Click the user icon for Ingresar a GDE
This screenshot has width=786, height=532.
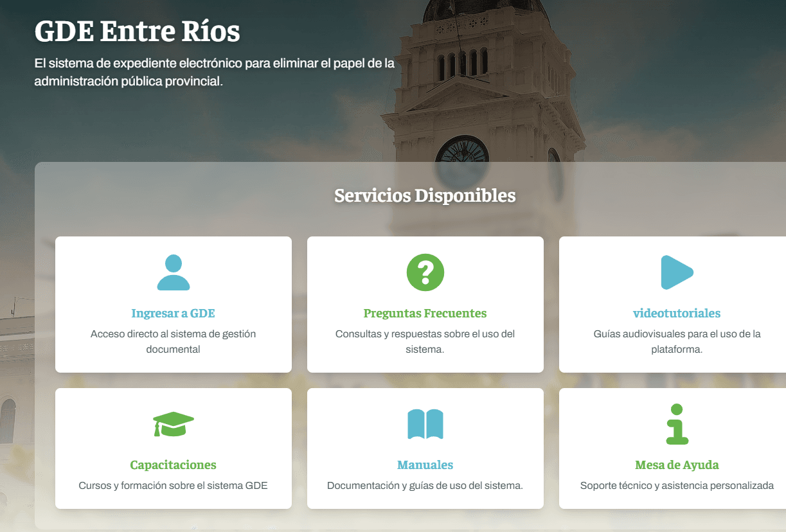tap(174, 272)
